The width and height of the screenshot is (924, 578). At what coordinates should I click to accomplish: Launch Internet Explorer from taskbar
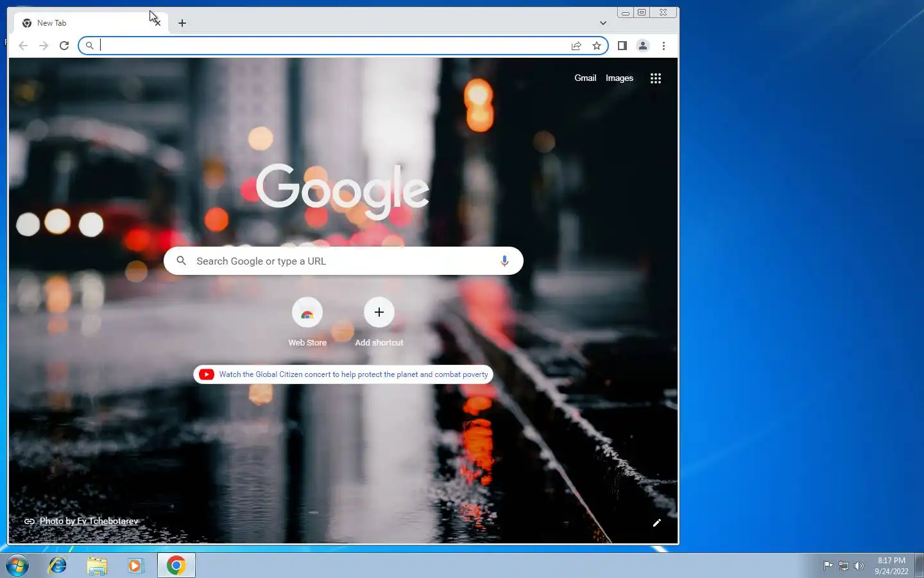tap(57, 565)
